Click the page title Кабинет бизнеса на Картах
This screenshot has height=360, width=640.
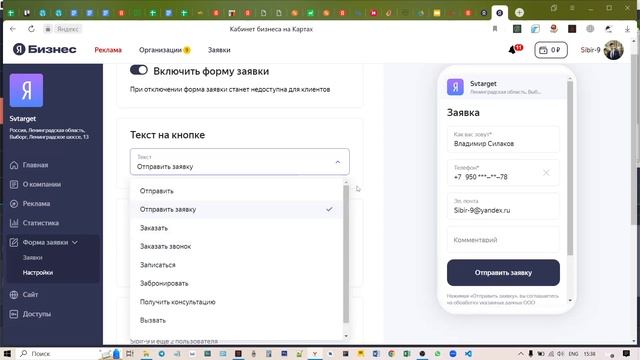click(x=271, y=29)
